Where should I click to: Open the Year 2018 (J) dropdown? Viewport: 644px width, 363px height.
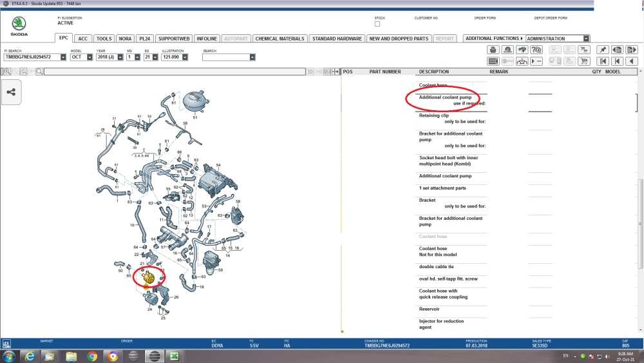pos(120,57)
